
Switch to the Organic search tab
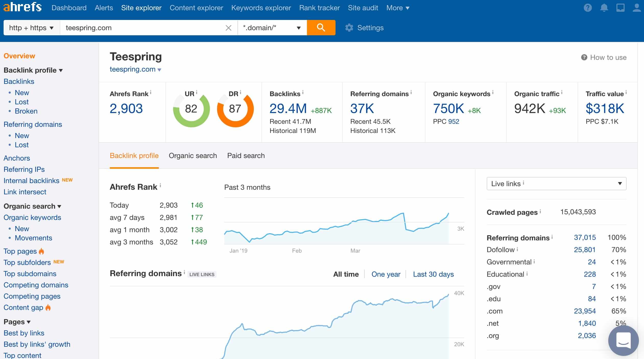193,156
